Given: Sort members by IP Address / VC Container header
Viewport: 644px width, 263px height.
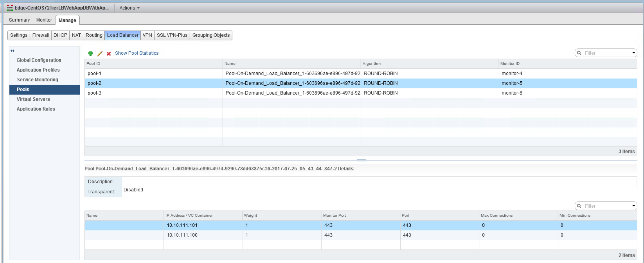Looking at the screenshot, I should coord(203,216).
